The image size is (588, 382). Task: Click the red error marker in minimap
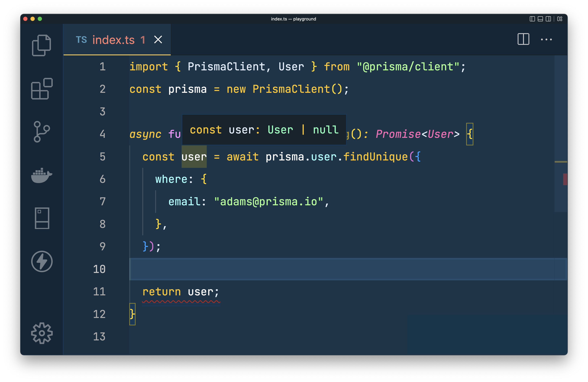tap(565, 179)
